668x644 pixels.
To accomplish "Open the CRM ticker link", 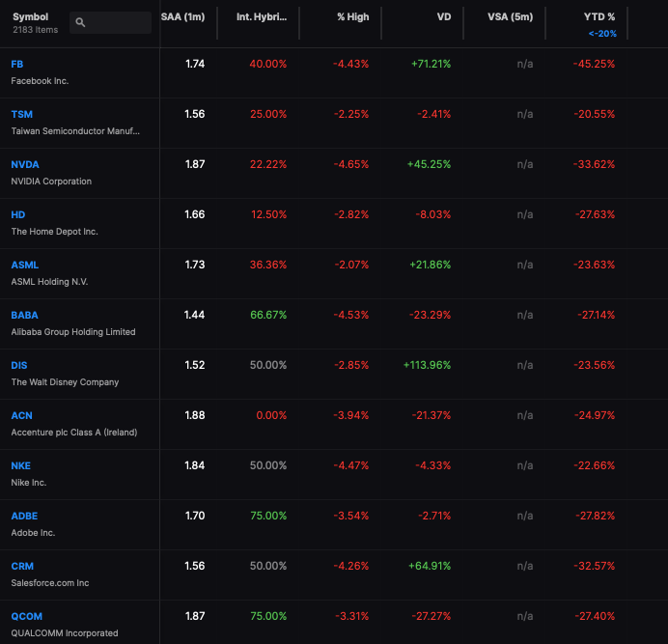I will click(x=22, y=567).
